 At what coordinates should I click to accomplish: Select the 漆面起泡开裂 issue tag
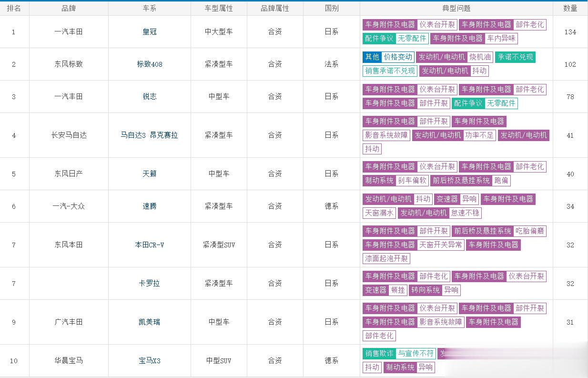coord(386,259)
